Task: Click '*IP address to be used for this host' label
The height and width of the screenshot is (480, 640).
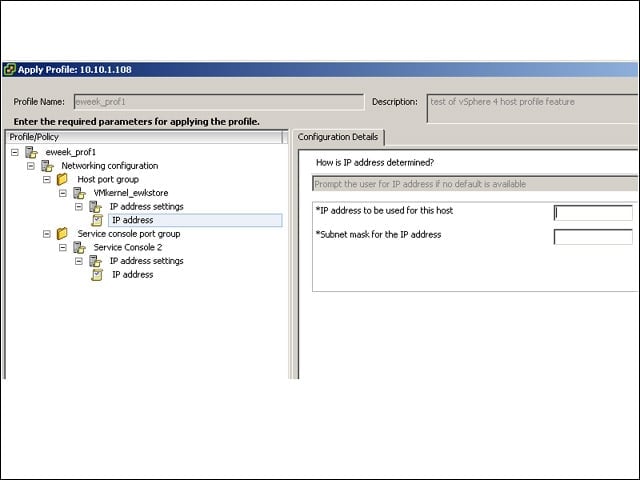Action: point(384,211)
